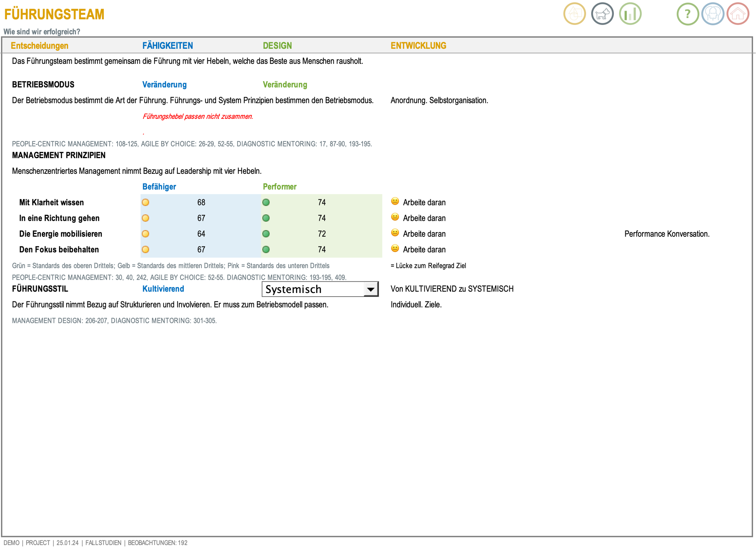The image size is (756, 548).
Task: Click the yellow indicator for In eine Richtung gehen
Action: (x=145, y=218)
